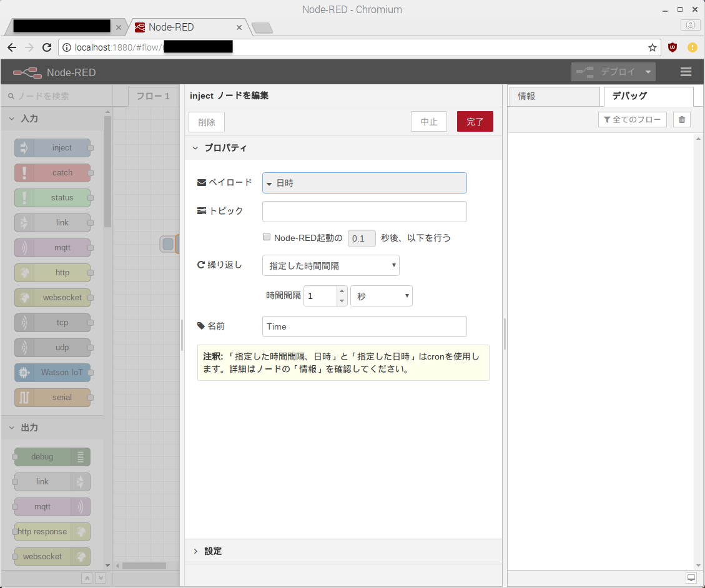Open the Node-RED hamburger menu
This screenshot has height=588, width=705.
[686, 72]
